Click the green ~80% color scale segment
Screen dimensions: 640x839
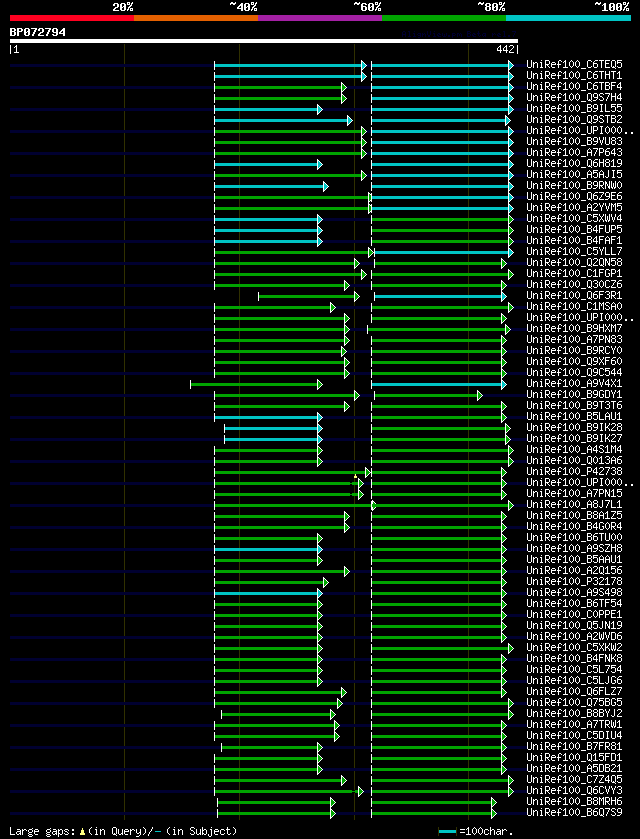click(444, 18)
